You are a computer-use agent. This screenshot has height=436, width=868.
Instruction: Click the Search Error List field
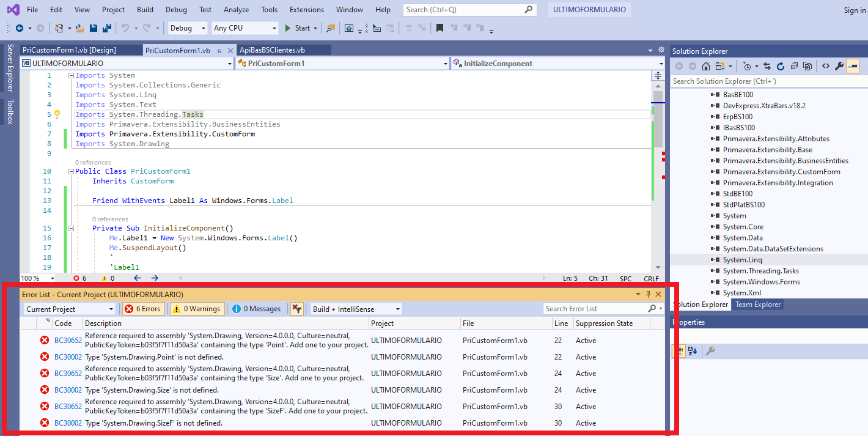[594, 309]
